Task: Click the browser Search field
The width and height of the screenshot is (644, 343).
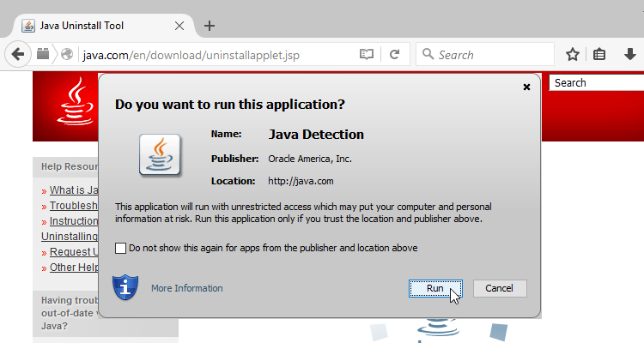Action: (x=485, y=54)
